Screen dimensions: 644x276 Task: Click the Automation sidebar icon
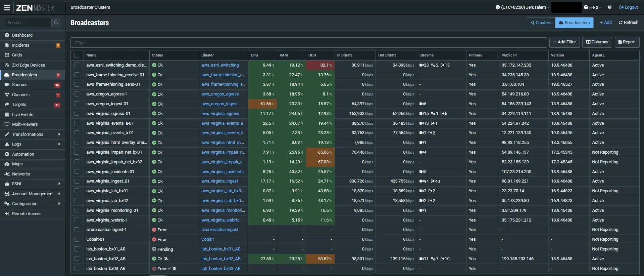point(7,154)
